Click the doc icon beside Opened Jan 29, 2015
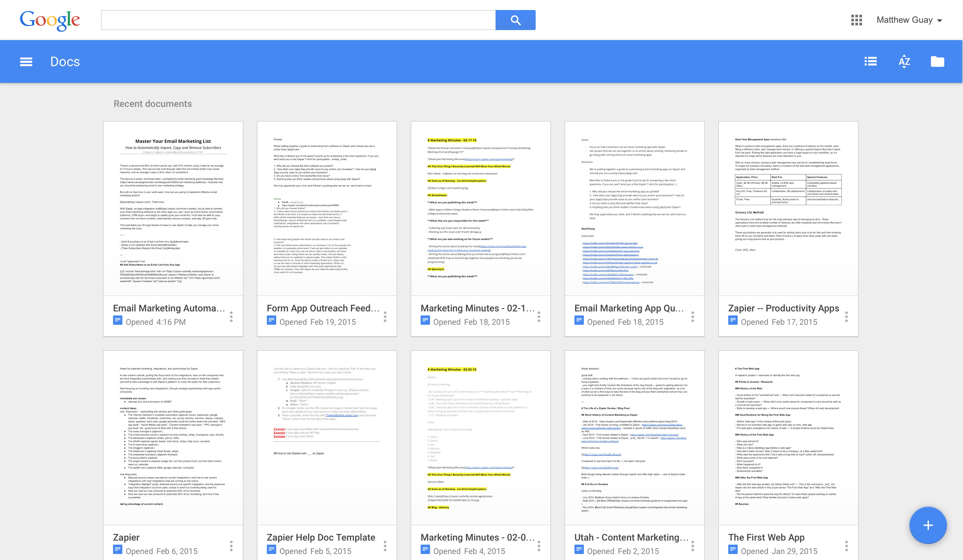This screenshot has width=963, height=560. click(x=733, y=550)
